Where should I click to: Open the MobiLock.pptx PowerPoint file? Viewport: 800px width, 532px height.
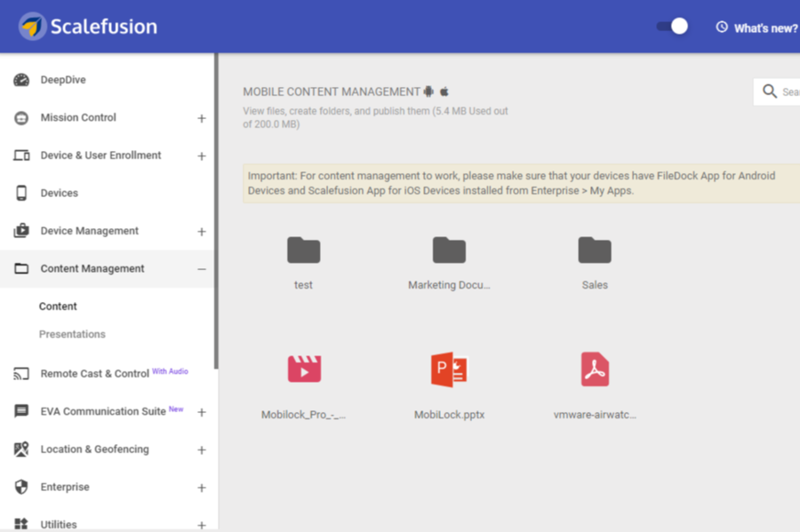[x=449, y=369]
